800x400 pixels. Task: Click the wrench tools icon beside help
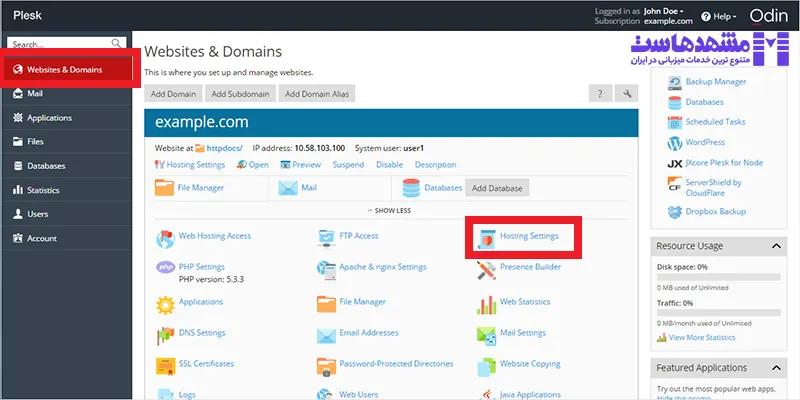point(628,94)
